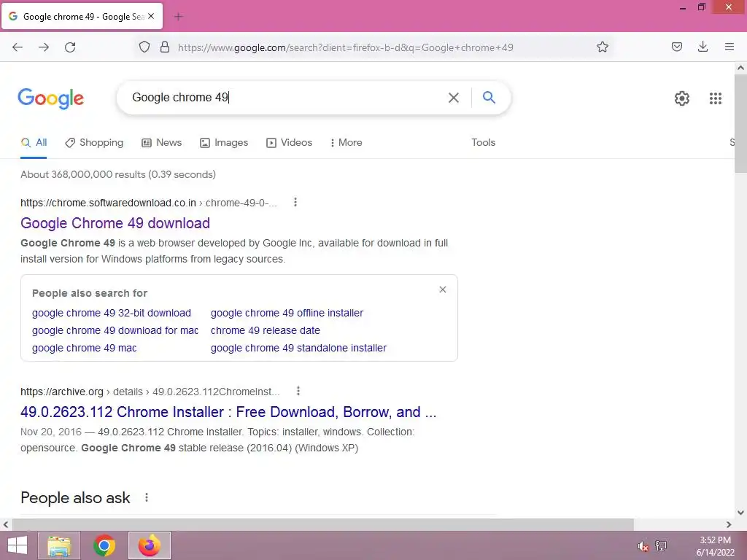747x560 pixels.
Task: Dismiss the People also search for box
Action: [x=443, y=289]
